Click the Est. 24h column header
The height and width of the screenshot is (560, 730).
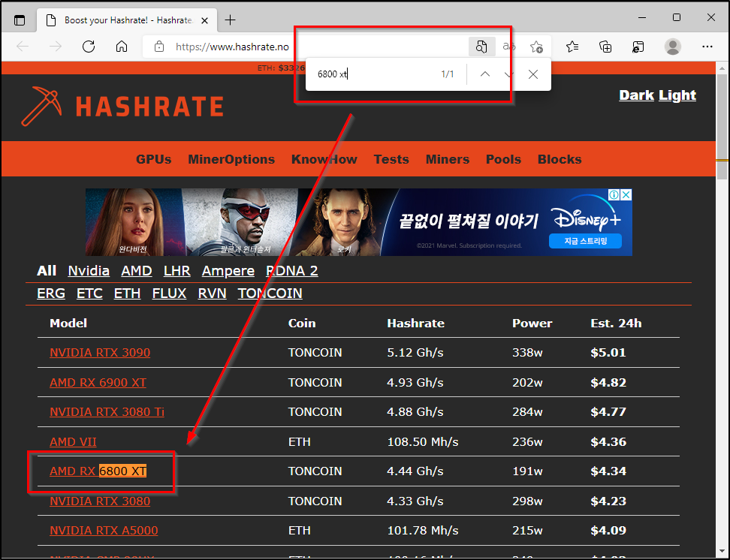616,323
